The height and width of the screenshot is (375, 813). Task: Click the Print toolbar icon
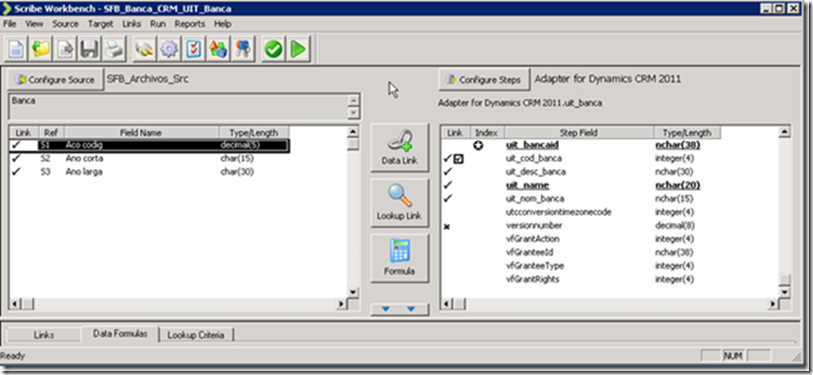(114, 50)
